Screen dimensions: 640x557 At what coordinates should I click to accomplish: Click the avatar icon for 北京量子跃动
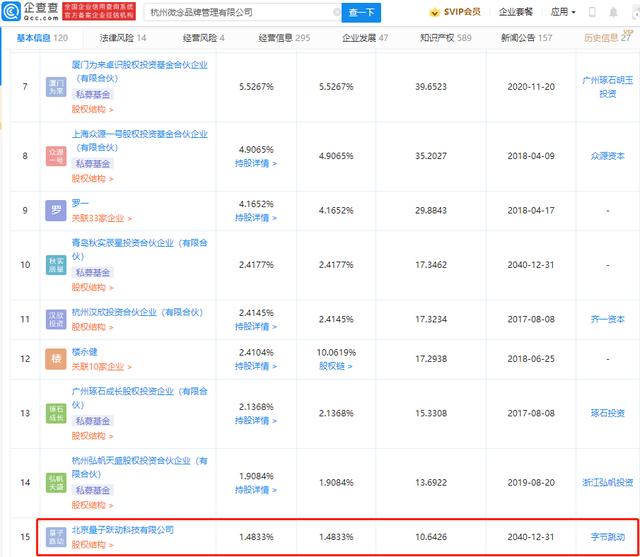point(56,537)
